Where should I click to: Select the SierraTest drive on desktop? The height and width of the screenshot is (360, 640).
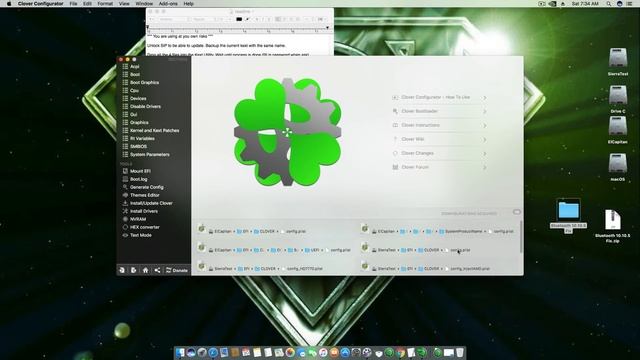click(x=618, y=62)
